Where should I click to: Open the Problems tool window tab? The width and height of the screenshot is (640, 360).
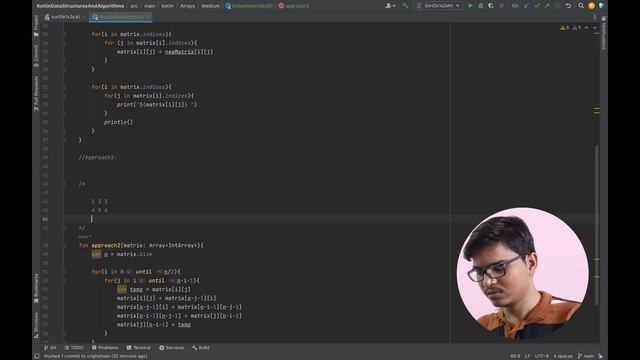[105, 348]
